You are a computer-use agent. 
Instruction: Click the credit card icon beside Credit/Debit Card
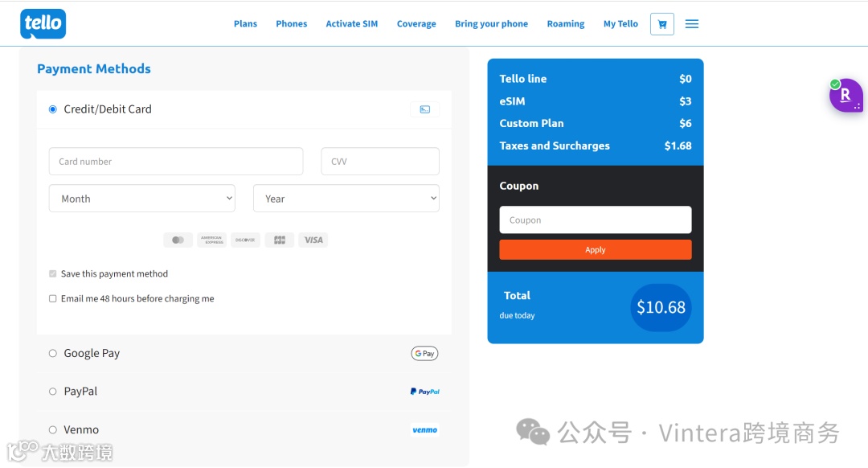[424, 109]
